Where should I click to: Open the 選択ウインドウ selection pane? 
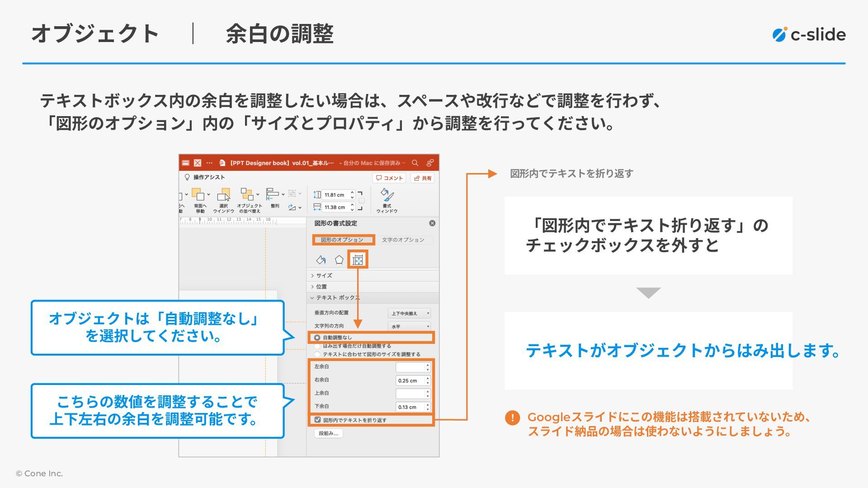tap(224, 196)
